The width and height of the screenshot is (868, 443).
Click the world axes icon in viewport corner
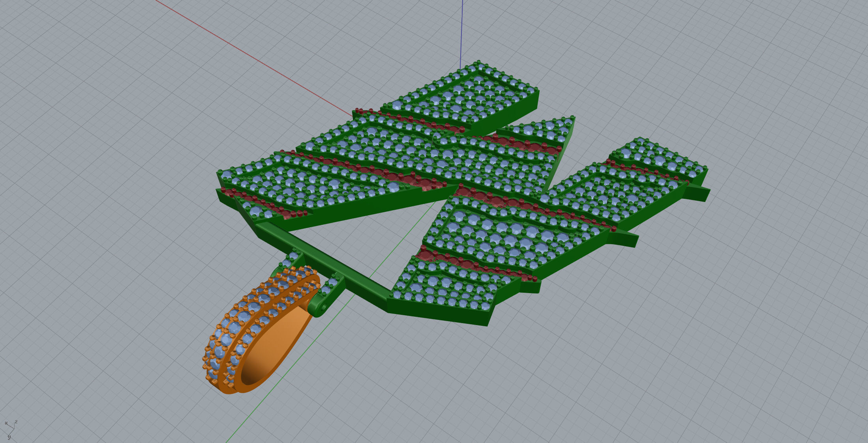(x=11, y=430)
